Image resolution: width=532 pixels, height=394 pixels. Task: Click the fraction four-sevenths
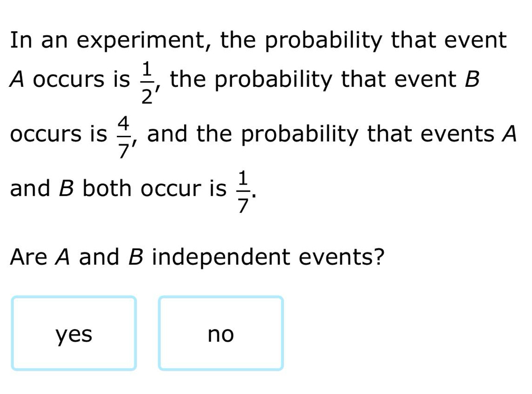coord(124,137)
